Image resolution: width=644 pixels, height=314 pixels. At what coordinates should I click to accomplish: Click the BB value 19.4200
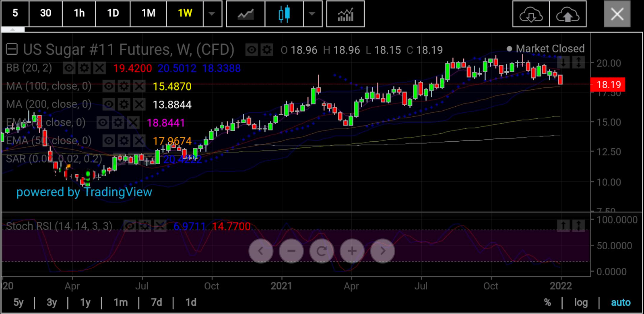[132, 68]
